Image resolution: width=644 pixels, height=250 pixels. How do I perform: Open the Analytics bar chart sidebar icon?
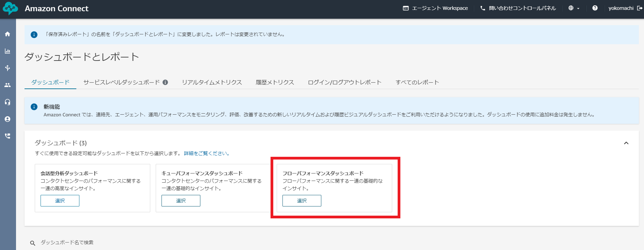click(7, 51)
